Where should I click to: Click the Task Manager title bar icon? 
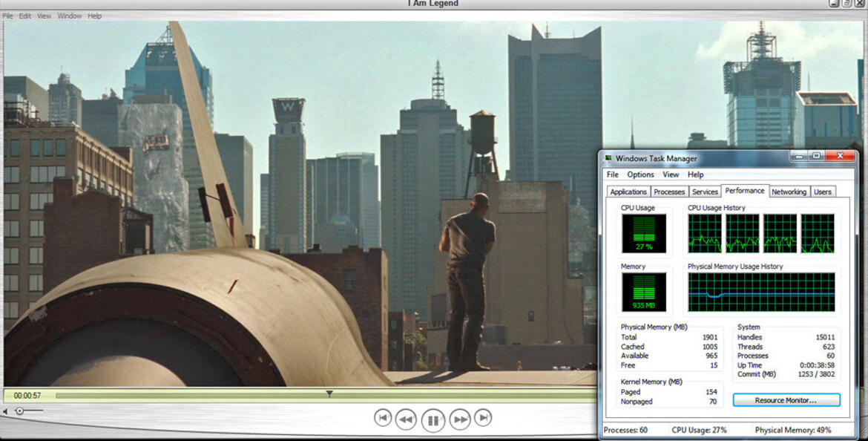pyautogui.click(x=609, y=158)
